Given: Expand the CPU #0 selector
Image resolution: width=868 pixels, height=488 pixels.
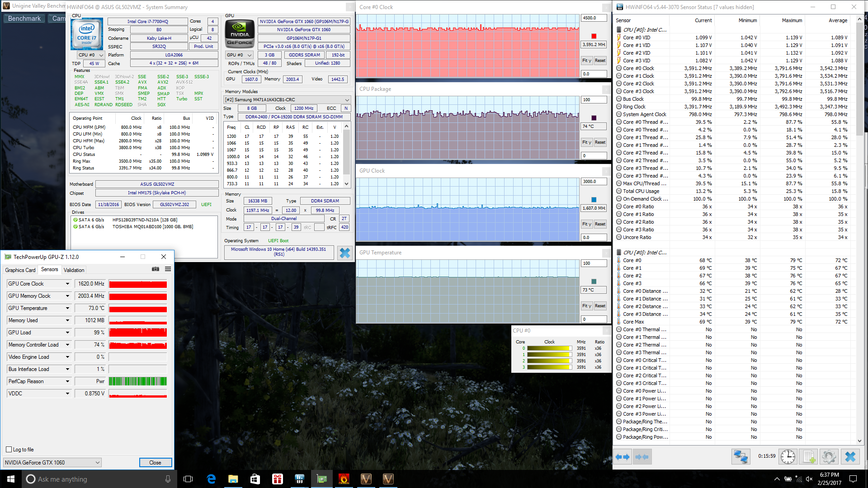Looking at the screenshot, I should click(90, 55).
